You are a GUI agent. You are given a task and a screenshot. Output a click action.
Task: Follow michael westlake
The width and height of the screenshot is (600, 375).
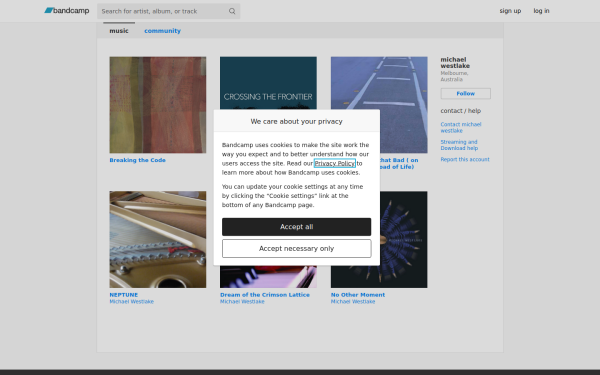[x=465, y=93]
